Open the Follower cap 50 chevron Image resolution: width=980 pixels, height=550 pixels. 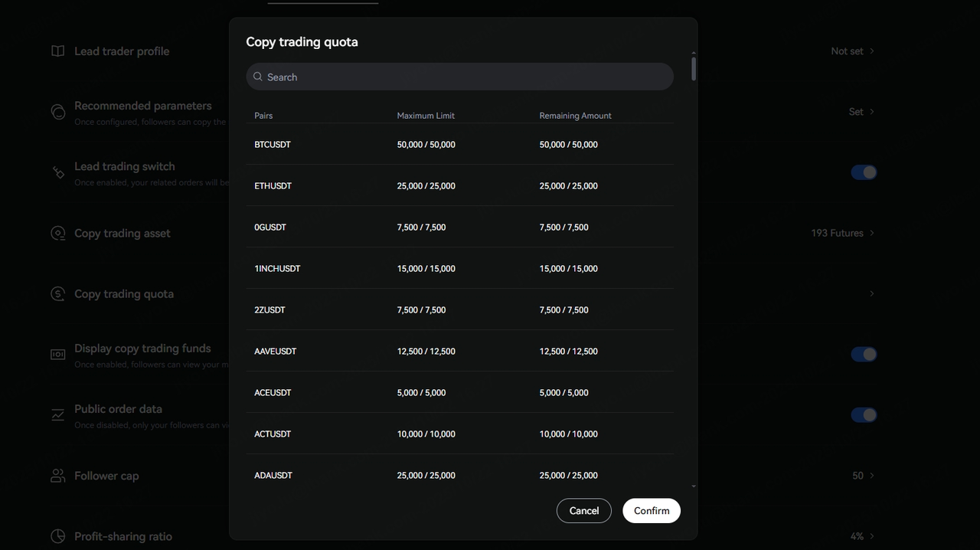click(x=872, y=476)
